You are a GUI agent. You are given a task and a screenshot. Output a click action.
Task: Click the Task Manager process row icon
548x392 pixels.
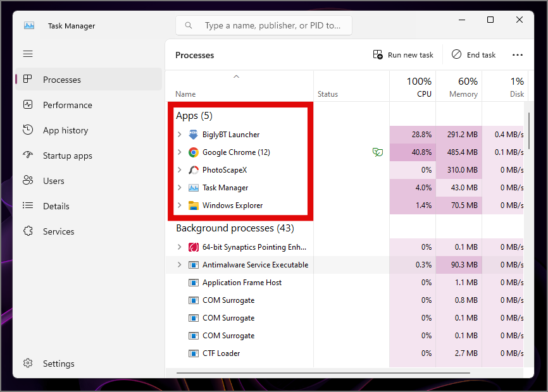(193, 188)
